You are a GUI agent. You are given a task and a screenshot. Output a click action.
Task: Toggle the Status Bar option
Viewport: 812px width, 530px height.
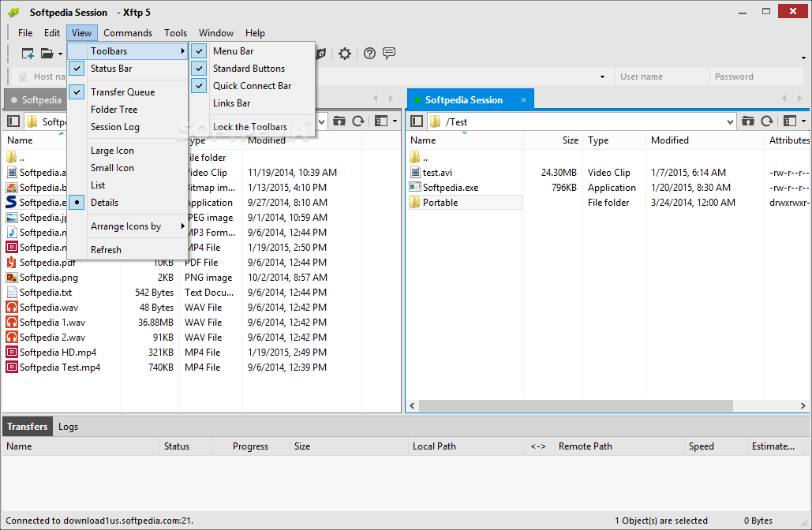pyautogui.click(x=128, y=69)
